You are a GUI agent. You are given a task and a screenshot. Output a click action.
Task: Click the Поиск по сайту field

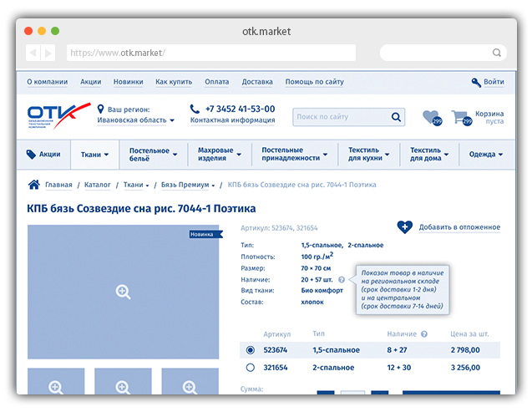(x=341, y=117)
